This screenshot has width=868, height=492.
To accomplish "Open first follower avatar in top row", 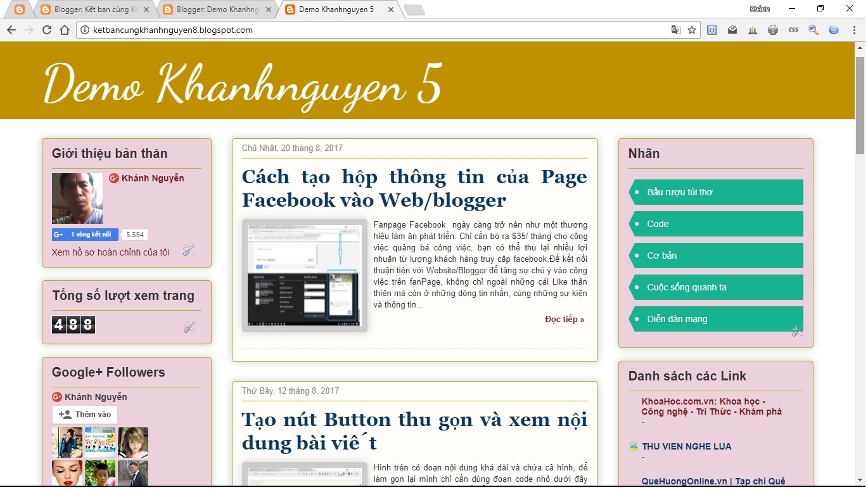I will coord(67,443).
